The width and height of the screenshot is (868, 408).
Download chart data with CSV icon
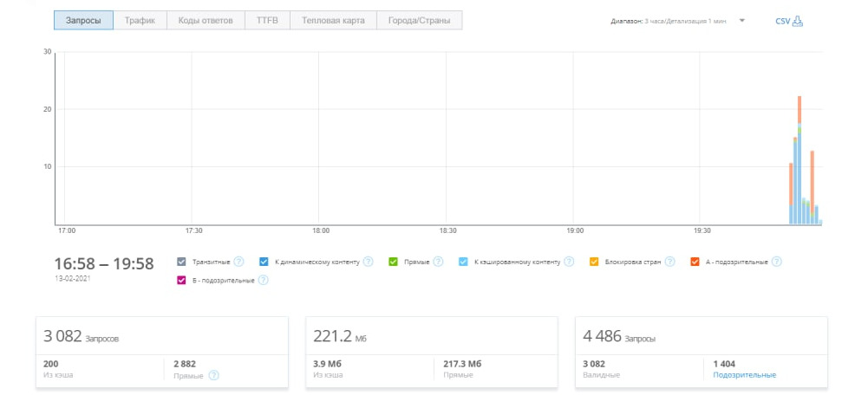798,21
